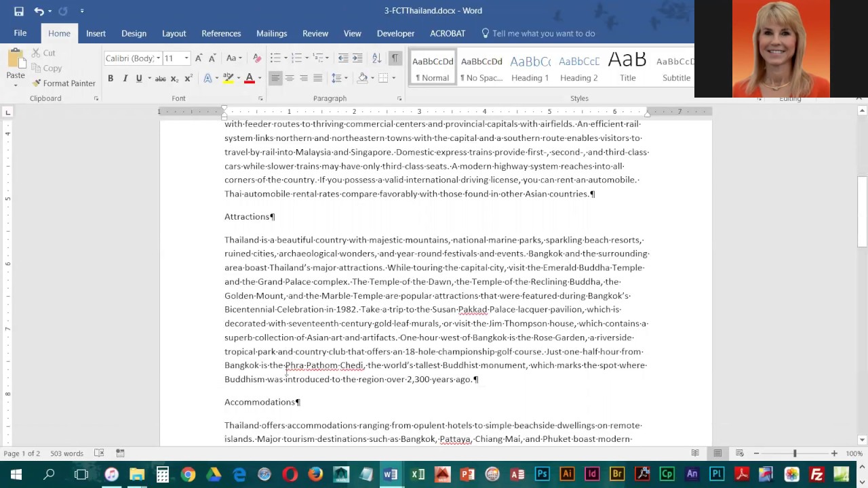This screenshot has height=488, width=868.
Task: Open the Font dialog launcher
Action: [x=260, y=99]
